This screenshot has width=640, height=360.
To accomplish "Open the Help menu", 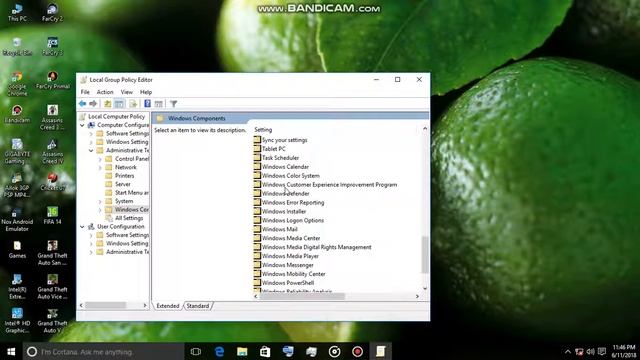I will click(146, 92).
